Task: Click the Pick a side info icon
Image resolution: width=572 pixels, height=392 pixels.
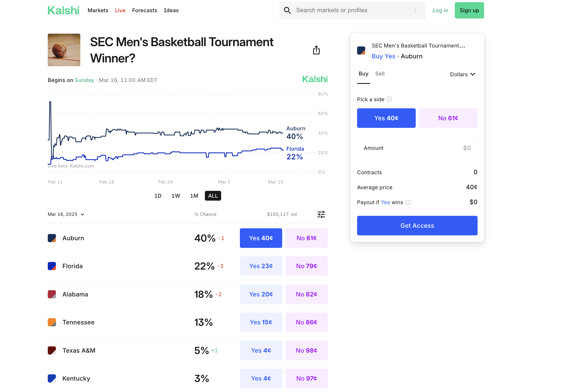Action: click(389, 99)
